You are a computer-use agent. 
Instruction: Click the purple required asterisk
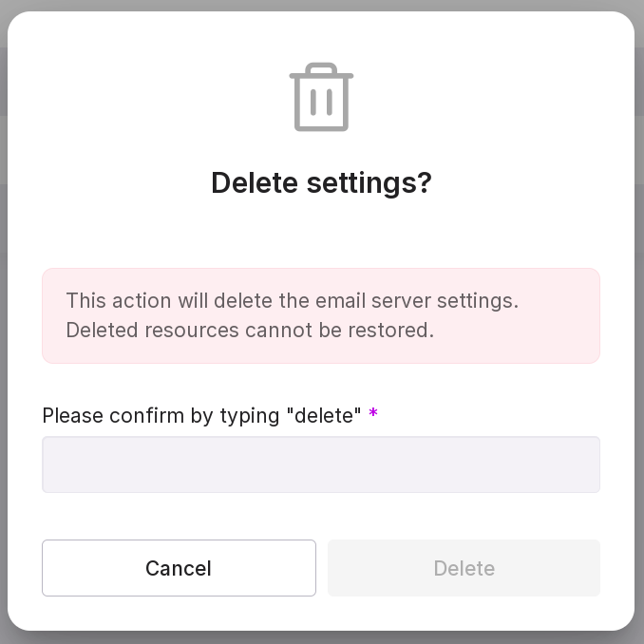373,415
